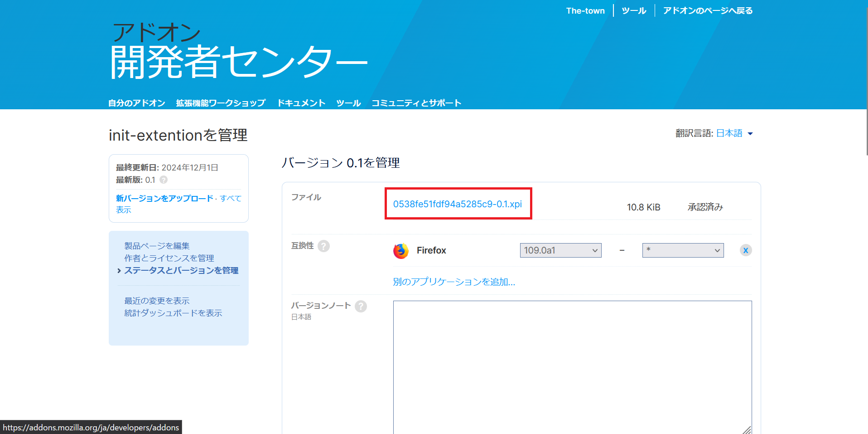Expand the 翻訳言語 日本語 language selector

point(734,133)
